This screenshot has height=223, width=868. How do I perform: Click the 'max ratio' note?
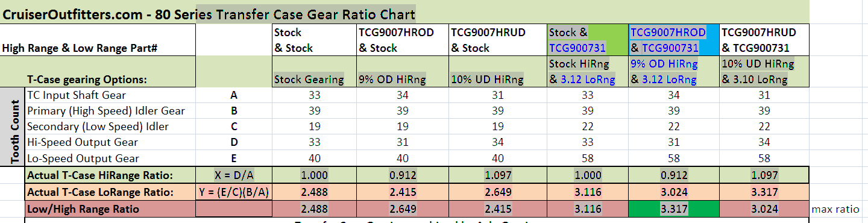tap(835, 209)
